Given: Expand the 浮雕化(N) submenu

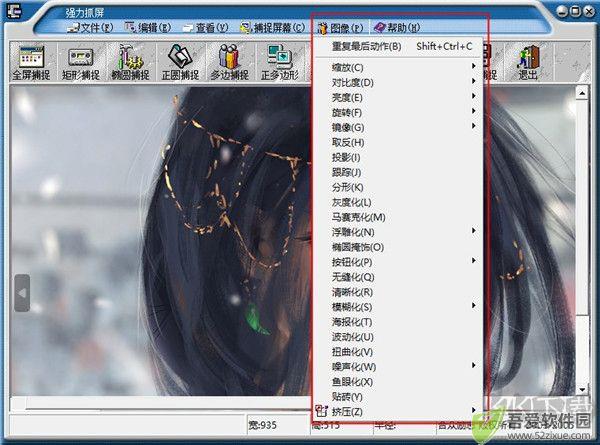Looking at the screenshot, I should coord(398,232).
